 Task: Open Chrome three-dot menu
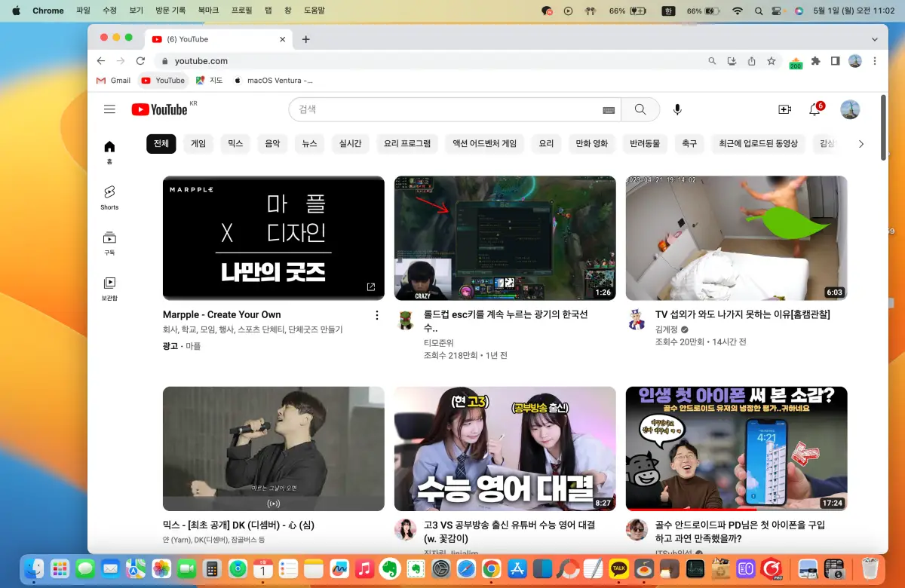875,61
